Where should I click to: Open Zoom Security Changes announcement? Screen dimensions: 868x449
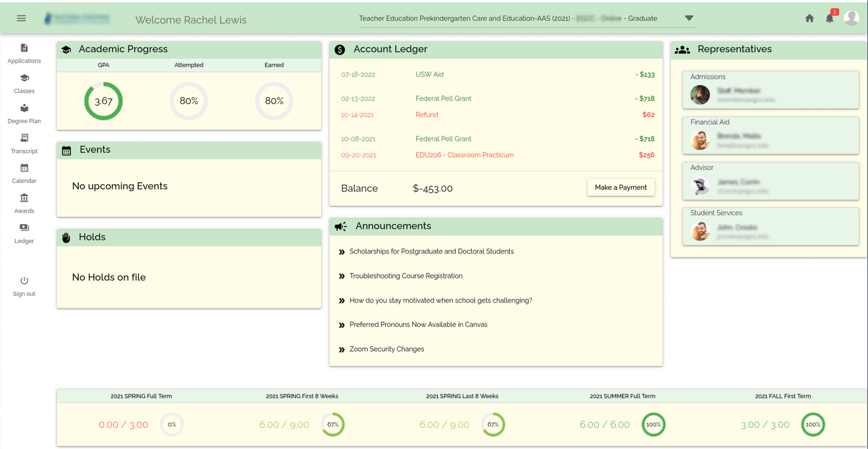(386, 349)
